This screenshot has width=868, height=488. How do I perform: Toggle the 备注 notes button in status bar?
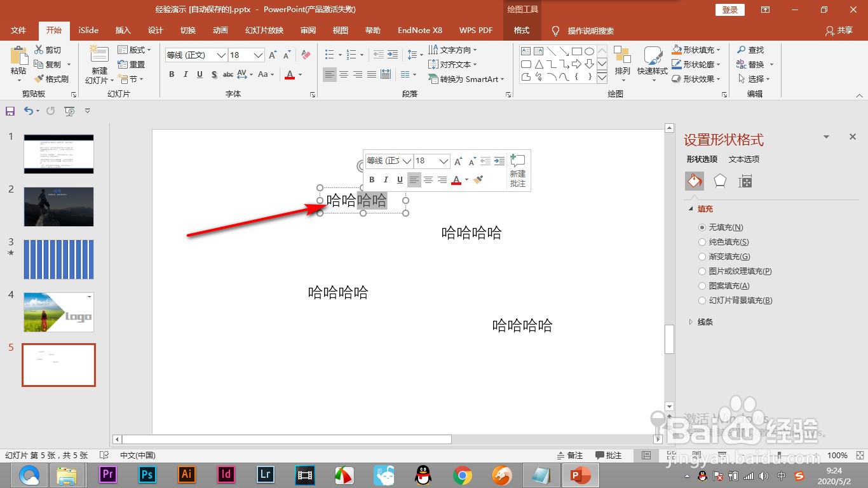(x=569, y=455)
